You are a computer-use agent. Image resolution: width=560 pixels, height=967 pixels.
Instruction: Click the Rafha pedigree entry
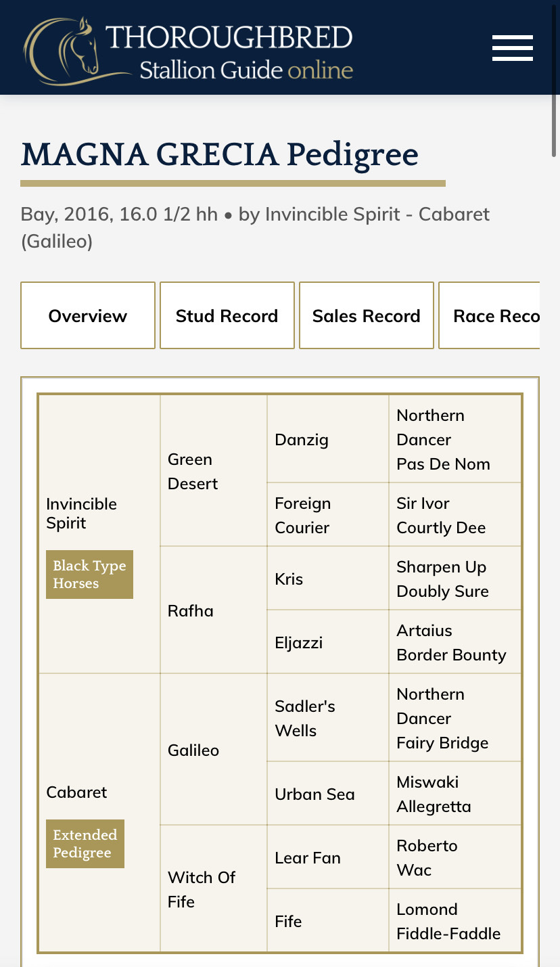[x=191, y=610]
